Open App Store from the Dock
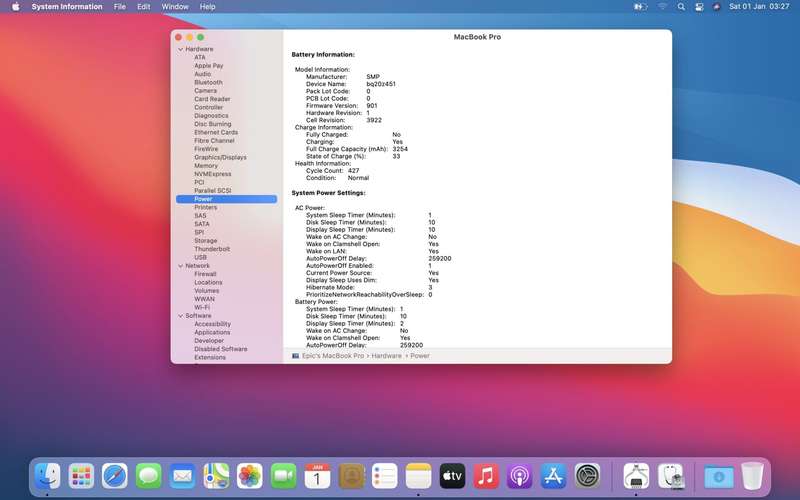 coord(554,476)
